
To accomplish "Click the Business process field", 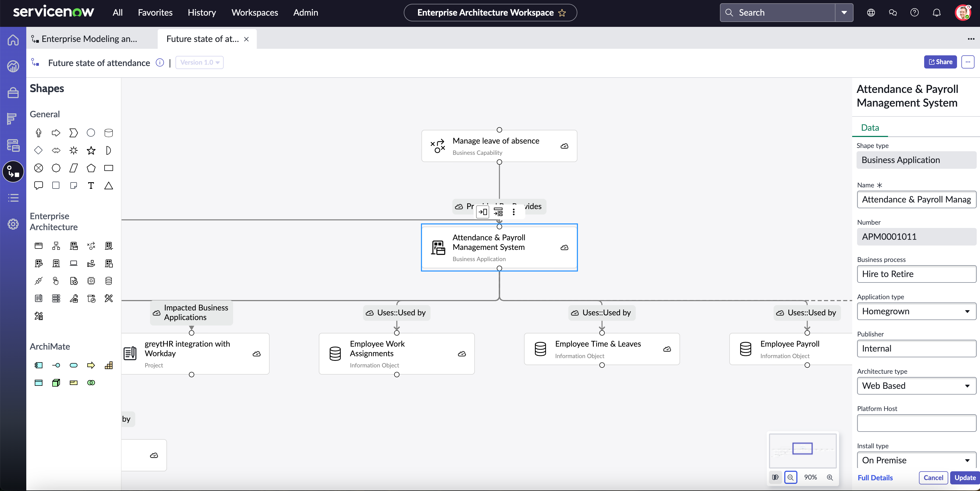I will [x=916, y=274].
